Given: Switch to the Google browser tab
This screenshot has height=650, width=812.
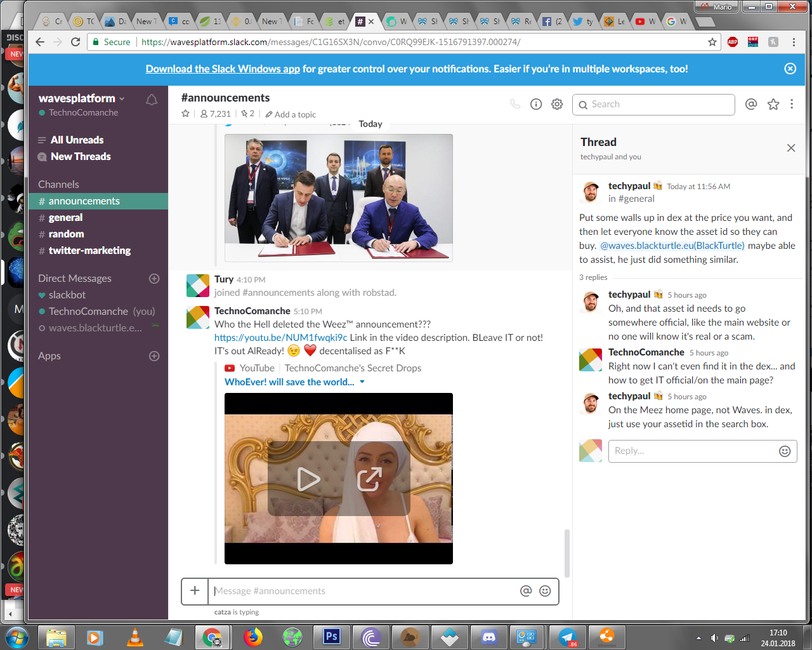Looking at the screenshot, I should click(677, 22).
